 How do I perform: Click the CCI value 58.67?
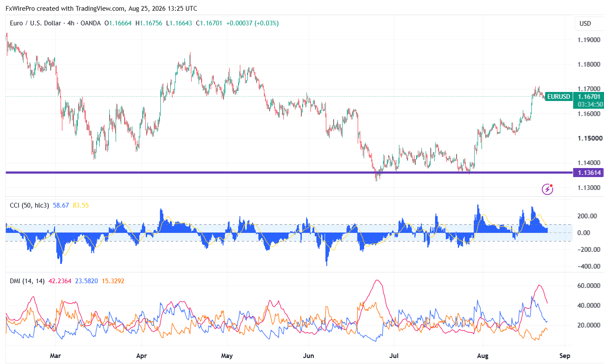click(x=61, y=205)
